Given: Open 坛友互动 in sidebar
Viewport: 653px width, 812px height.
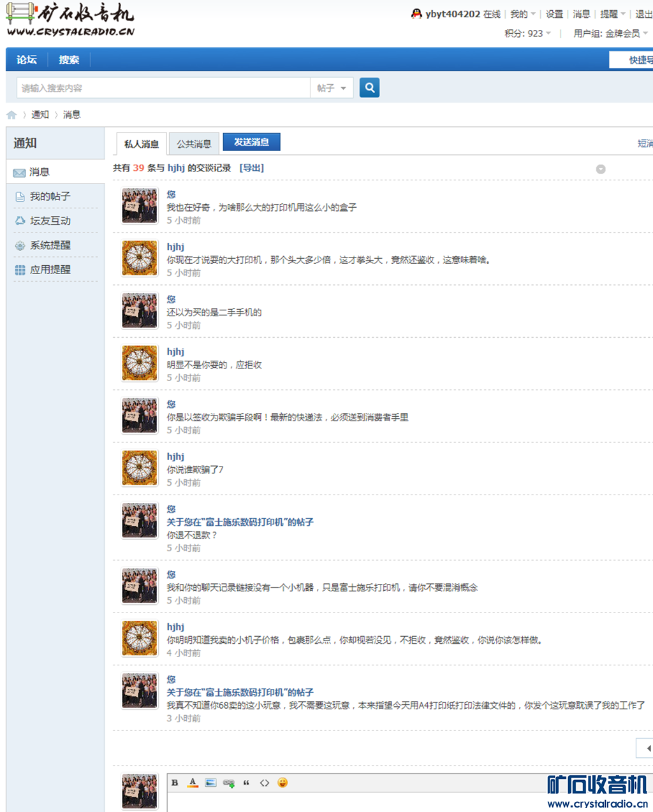Looking at the screenshot, I should coord(50,221).
